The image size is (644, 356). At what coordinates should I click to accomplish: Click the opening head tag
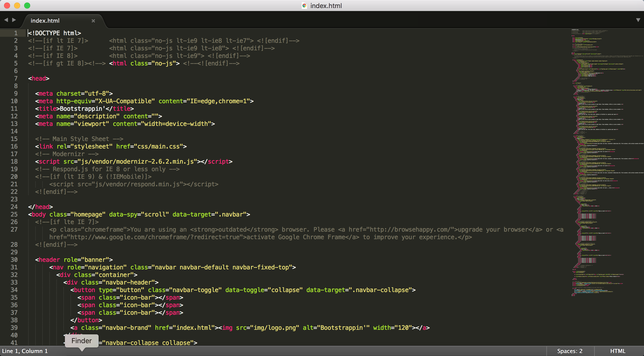click(x=39, y=78)
